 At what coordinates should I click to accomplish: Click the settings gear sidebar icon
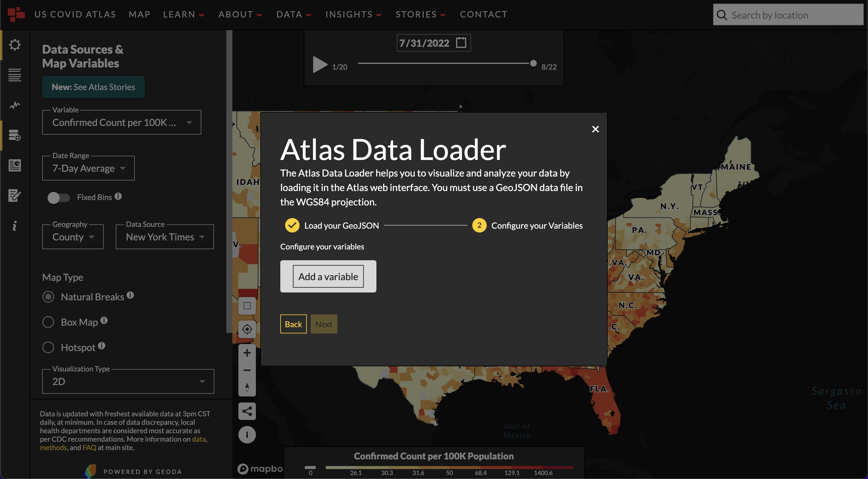[x=14, y=45]
